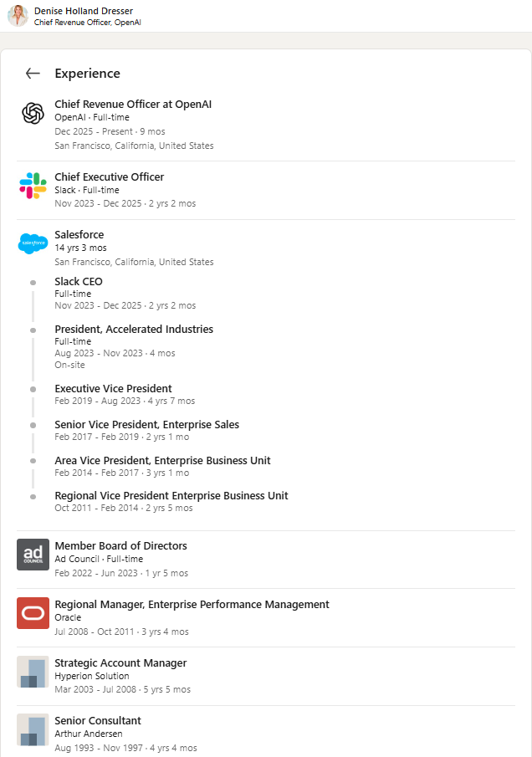Click 'Ad Council · Full-time' subtitle
This screenshot has width=532, height=757.
[99, 559]
